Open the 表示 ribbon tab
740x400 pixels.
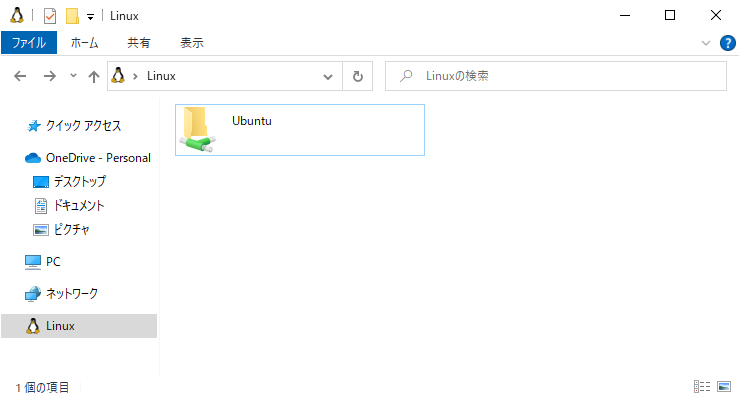[x=192, y=43]
